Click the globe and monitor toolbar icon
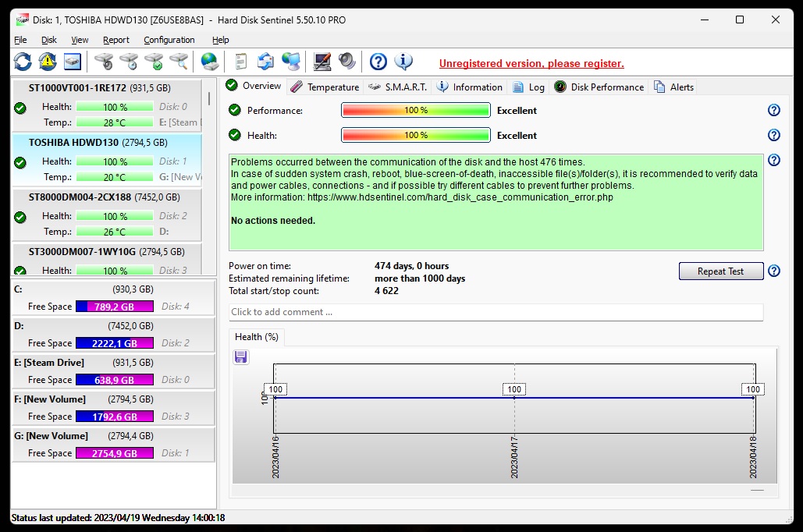Screen dimensions: 803x532 (x=291, y=62)
